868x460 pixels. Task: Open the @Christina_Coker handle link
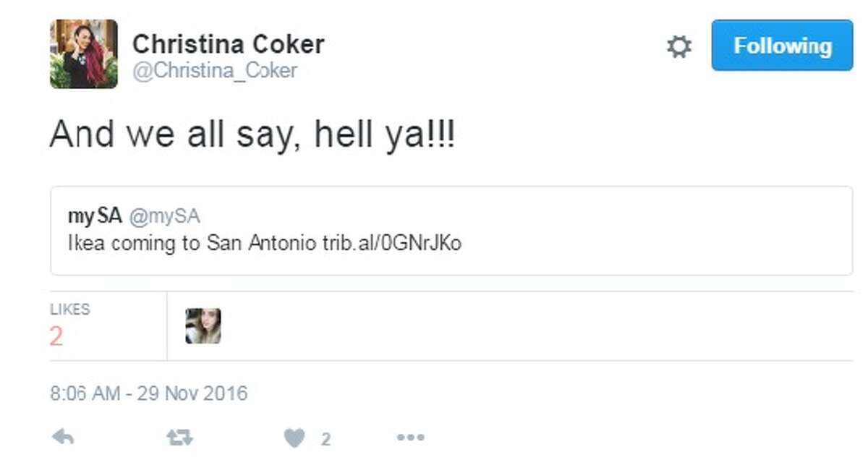(215, 70)
